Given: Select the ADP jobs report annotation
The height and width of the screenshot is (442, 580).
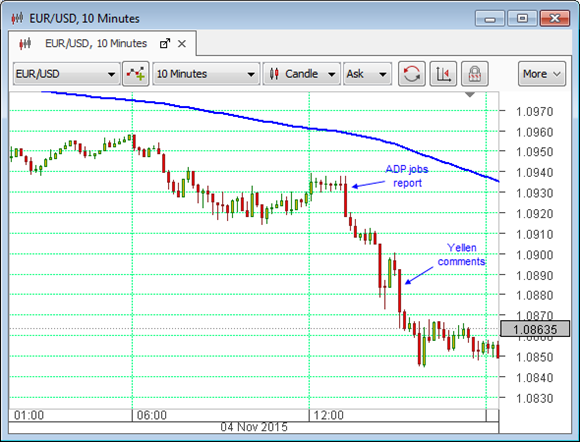Looking at the screenshot, I should [407, 176].
